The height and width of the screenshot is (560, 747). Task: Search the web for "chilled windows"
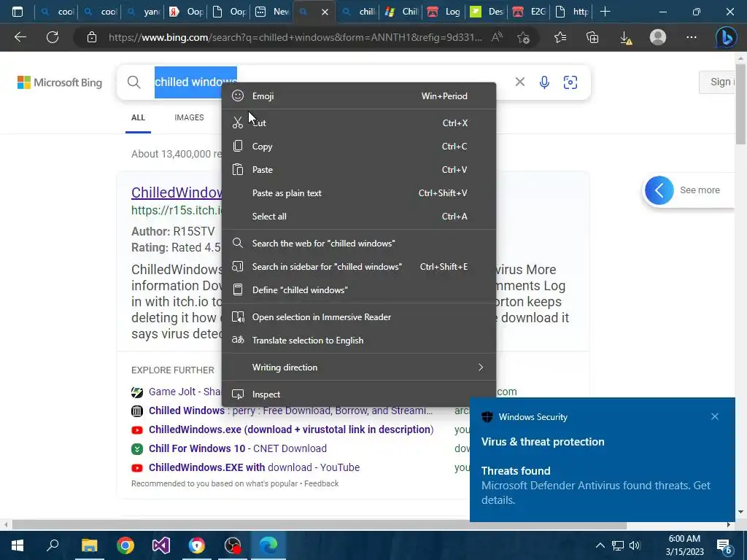359,244
